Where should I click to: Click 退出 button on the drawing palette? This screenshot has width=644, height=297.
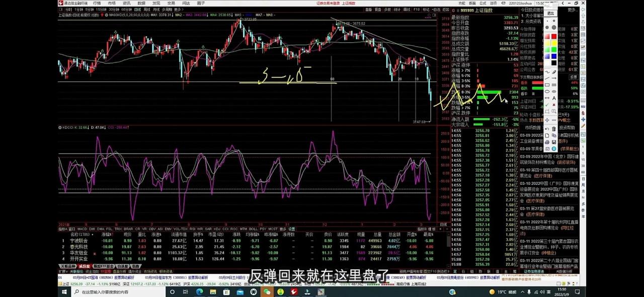550,13
